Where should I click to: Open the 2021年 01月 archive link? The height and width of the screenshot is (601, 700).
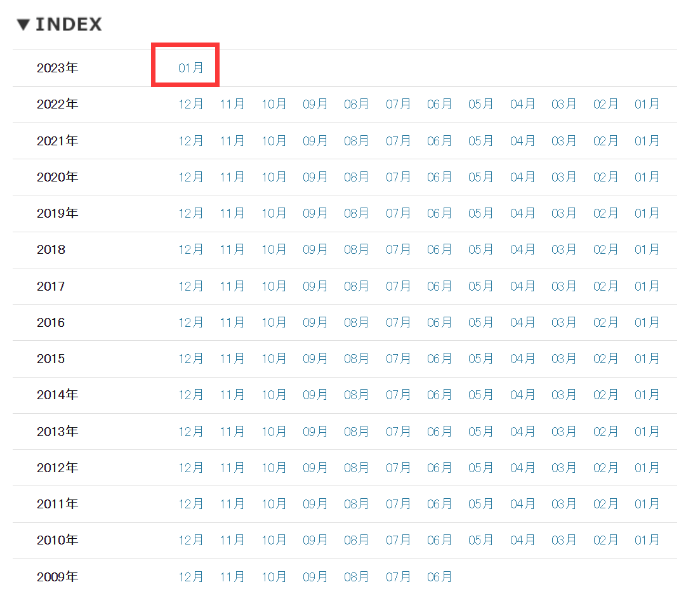pos(647,141)
